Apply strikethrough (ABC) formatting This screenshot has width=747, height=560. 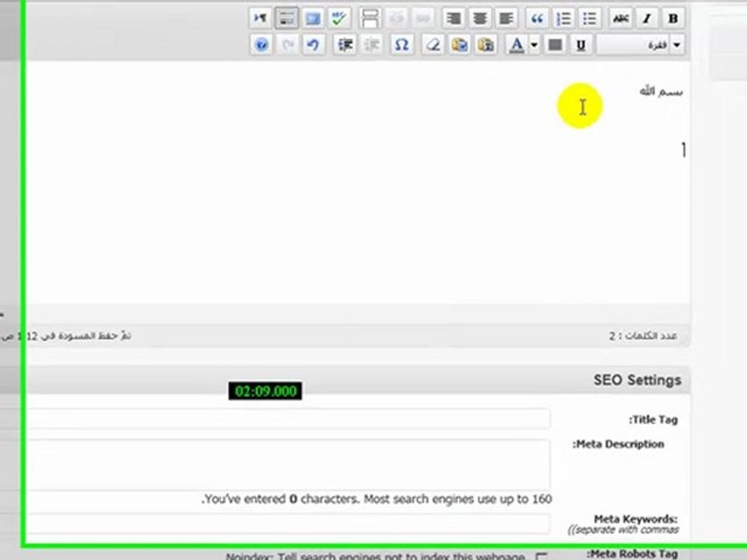(620, 19)
